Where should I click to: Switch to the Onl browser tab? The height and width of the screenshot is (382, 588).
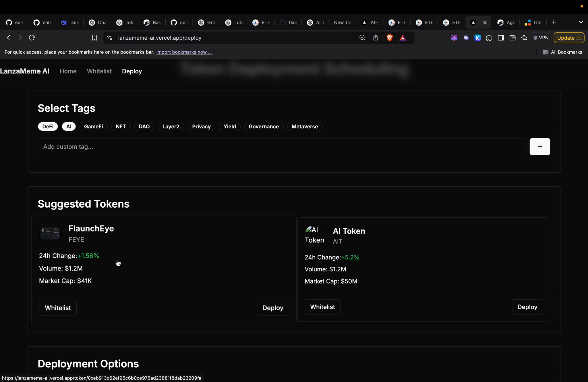pos(533,22)
